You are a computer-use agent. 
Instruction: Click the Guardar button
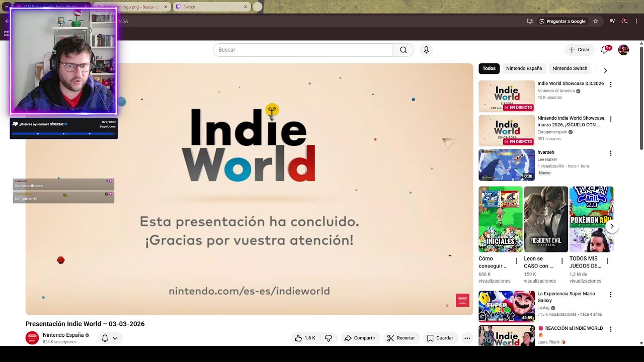(x=440, y=338)
